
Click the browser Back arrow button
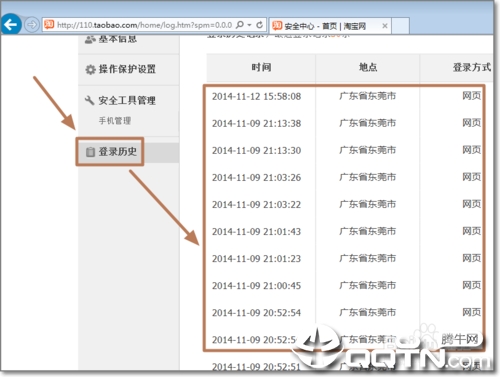pyautogui.click(x=11, y=24)
